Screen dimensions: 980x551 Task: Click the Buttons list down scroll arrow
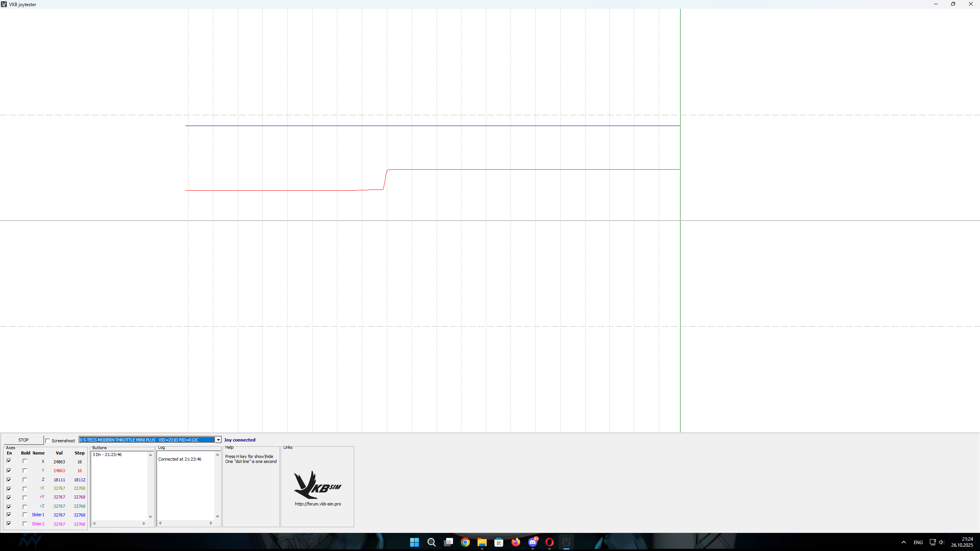(151, 517)
